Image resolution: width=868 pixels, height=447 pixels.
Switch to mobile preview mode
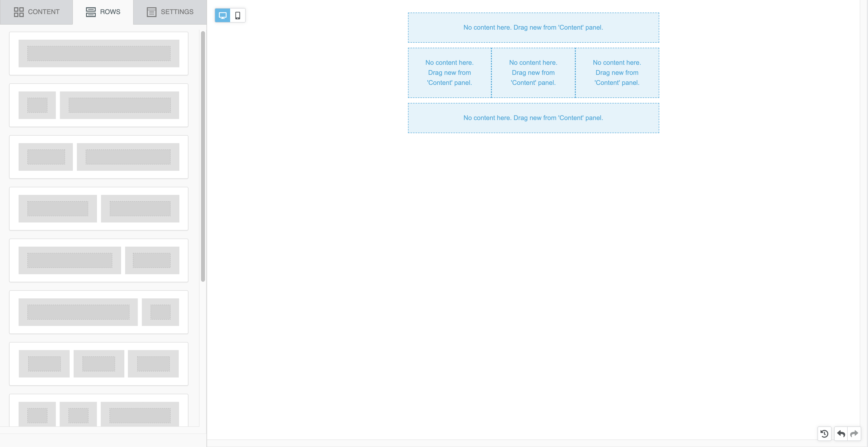(238, 16)
